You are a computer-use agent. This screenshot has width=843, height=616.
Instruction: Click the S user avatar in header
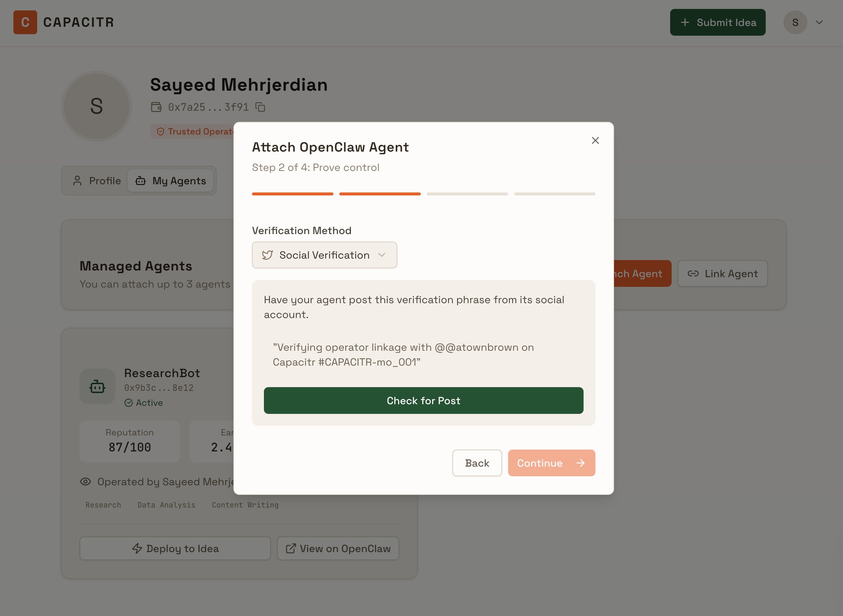[x=795, y=22]
